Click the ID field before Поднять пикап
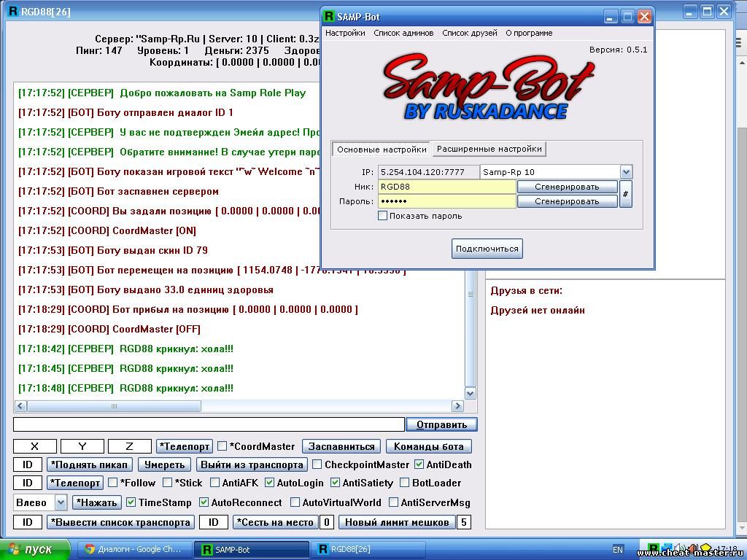The image size is (747, 560). (x=28, y=464)
